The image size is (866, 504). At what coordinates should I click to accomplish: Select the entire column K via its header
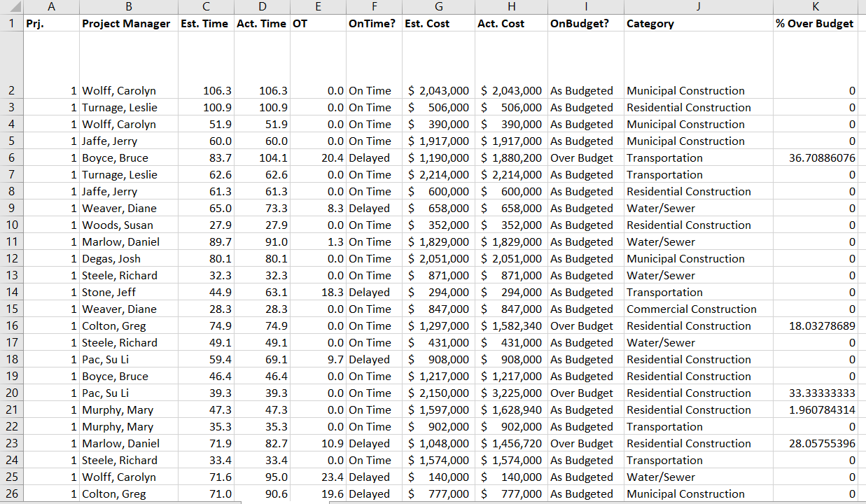click(815, 7)
